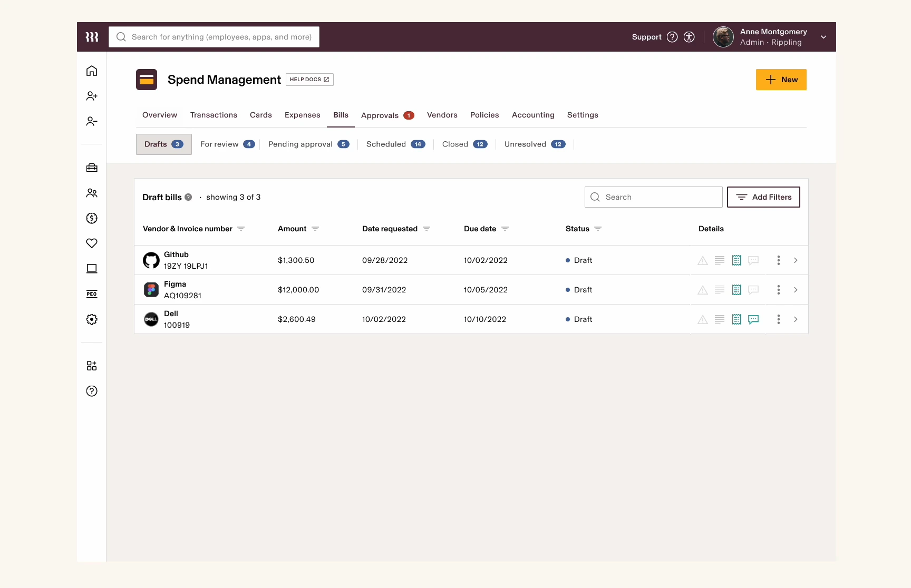This screenshot has height=588, width=911.
Task: Open the Dell row three-dot menu
Action: click(x=779, y=319)
